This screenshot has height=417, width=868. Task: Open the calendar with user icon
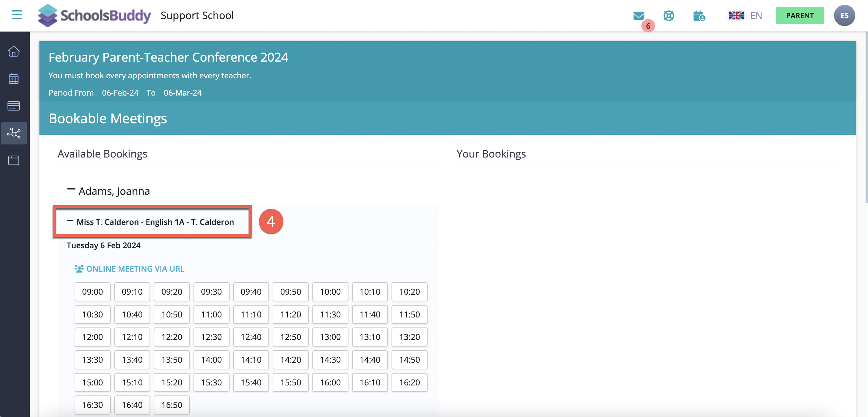(699, 15)
